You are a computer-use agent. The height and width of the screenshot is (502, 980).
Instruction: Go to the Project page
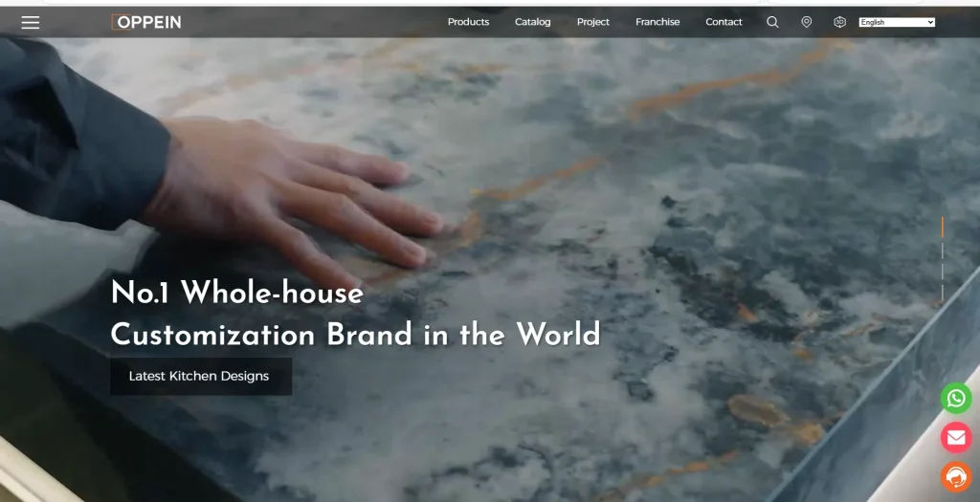pos(593,22)
